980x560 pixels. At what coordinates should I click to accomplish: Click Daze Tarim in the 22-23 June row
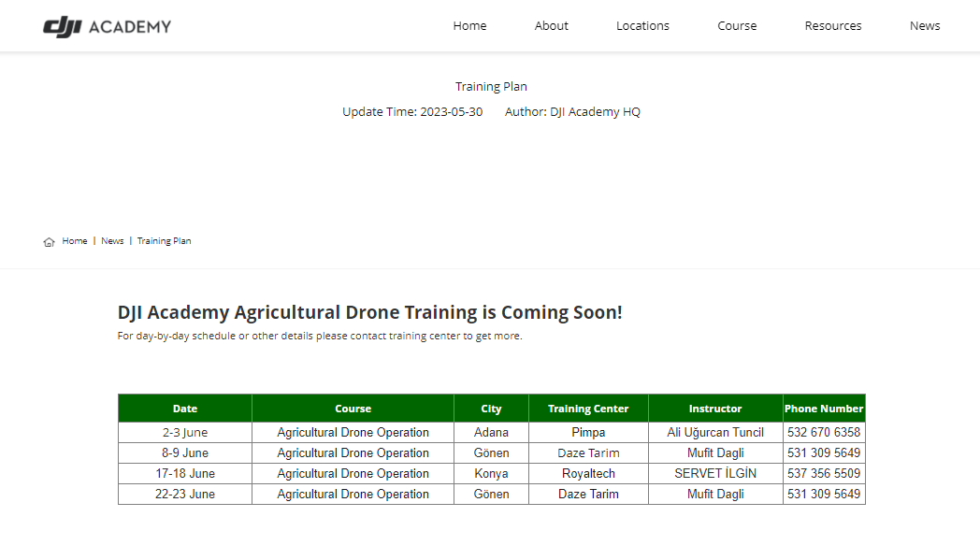tap(588, 495)
